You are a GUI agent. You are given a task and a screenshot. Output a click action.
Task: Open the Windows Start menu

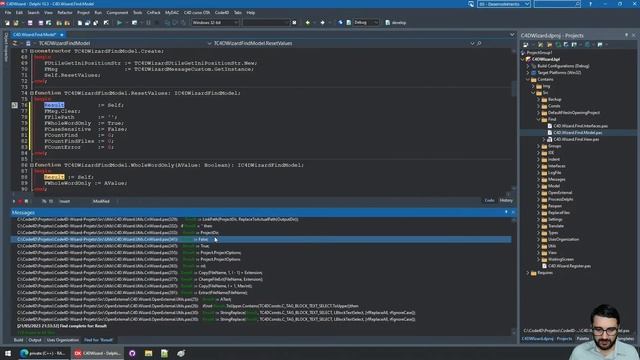[x=8, y=353]
